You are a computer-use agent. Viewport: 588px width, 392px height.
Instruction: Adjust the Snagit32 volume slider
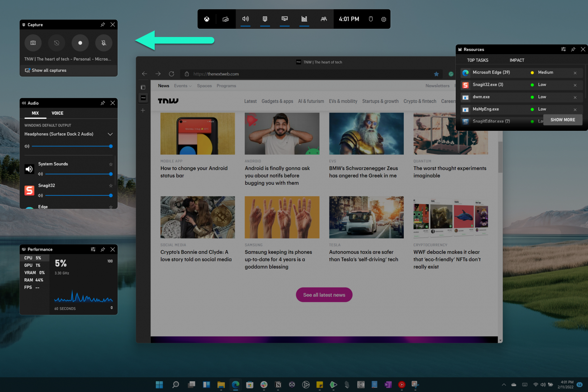[79, 195]
